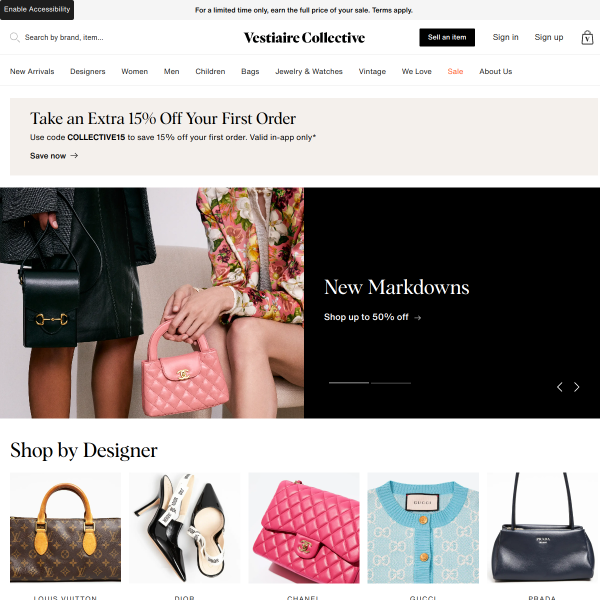Viewport: 600px width, 600px height.
Task: Open the Designers menu
Action: click(88, 72)
